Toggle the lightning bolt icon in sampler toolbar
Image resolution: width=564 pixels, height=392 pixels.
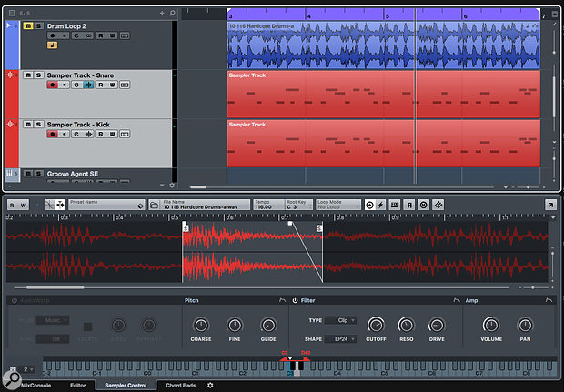(380, 205)
